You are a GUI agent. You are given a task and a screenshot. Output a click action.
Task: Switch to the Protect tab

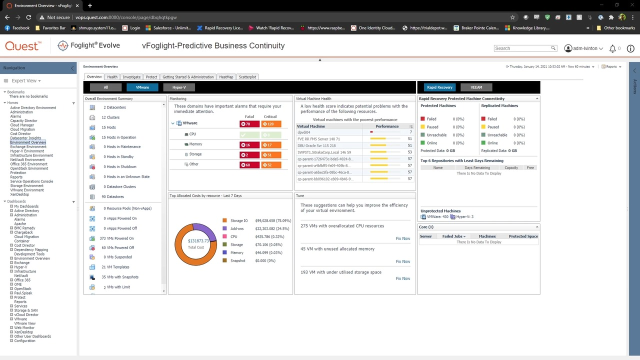pyautogui.click(x=151, y=77)
